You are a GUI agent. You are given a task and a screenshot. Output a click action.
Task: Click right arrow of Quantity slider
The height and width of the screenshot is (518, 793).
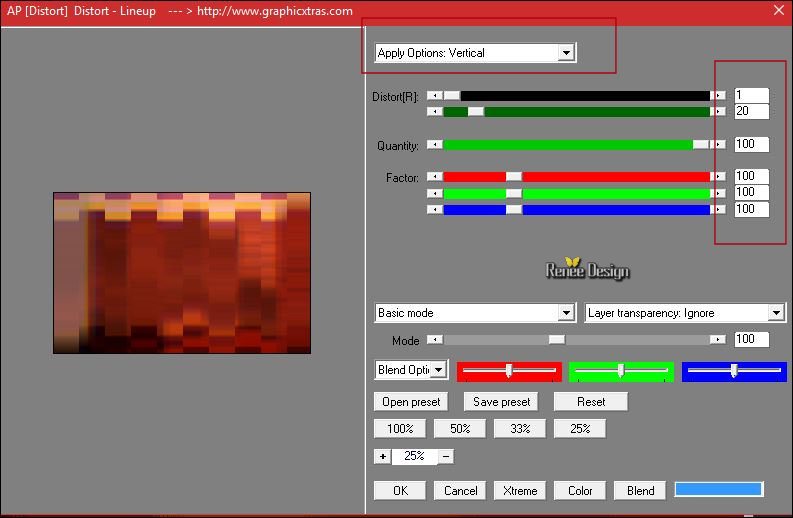point(718,145)
